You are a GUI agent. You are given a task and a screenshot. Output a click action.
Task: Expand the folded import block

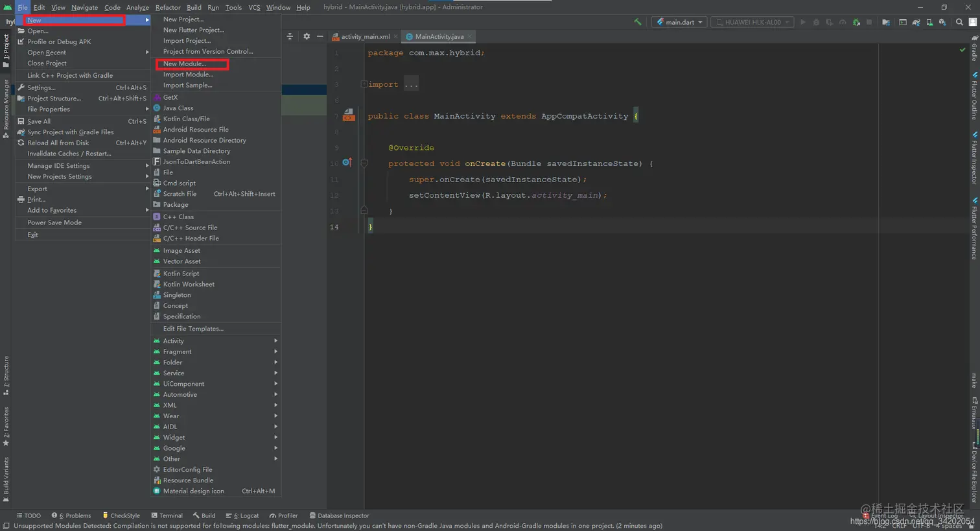364,84
